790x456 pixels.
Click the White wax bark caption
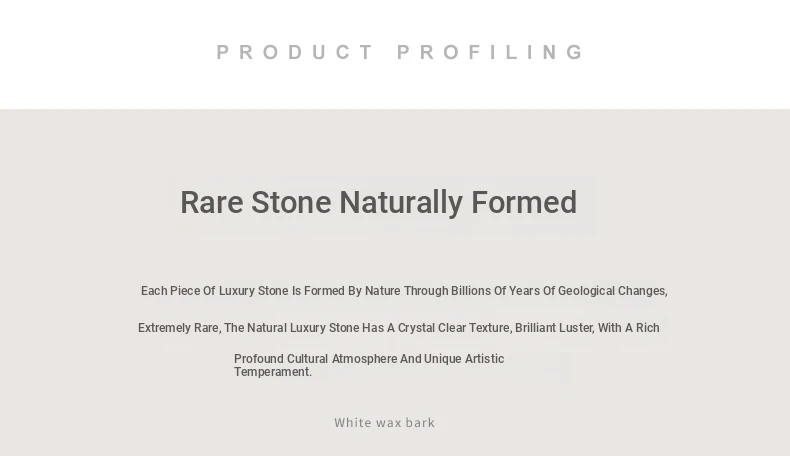[384, 423]
